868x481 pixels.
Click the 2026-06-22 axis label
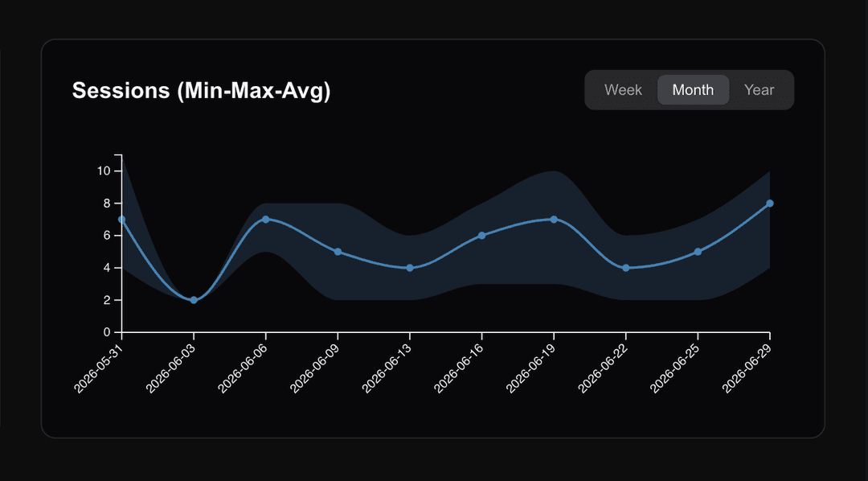click(604, 368)
